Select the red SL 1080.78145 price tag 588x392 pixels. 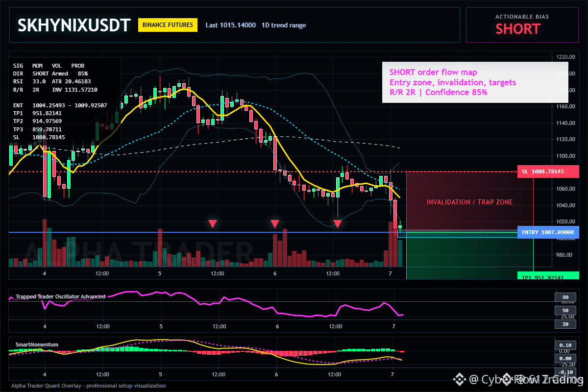click(548, 171)
